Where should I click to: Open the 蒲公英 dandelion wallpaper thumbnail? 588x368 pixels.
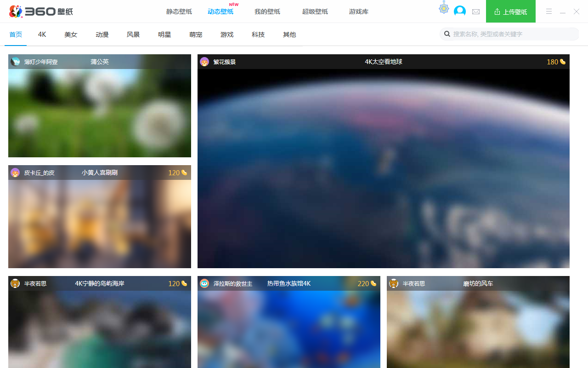coord(100,113)
